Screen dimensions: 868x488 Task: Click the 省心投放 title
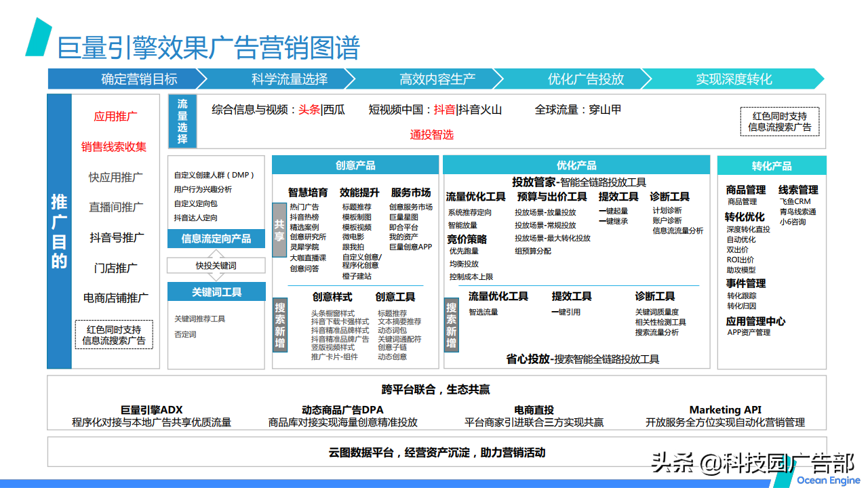(x=528, y=359)
